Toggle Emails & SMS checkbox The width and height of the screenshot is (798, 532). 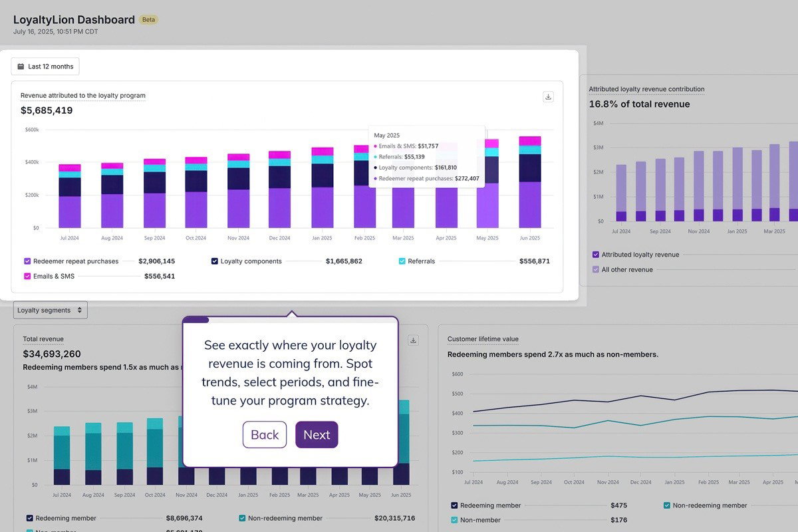tap(27, 276)
